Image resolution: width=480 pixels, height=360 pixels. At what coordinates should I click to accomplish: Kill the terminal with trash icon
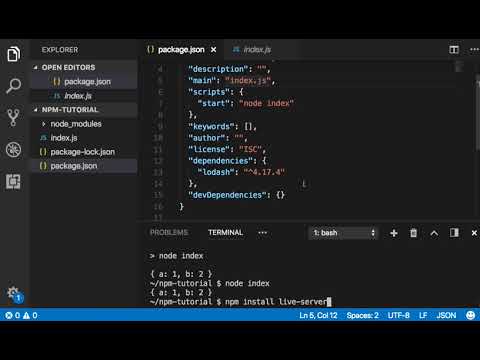coord(413,233)
